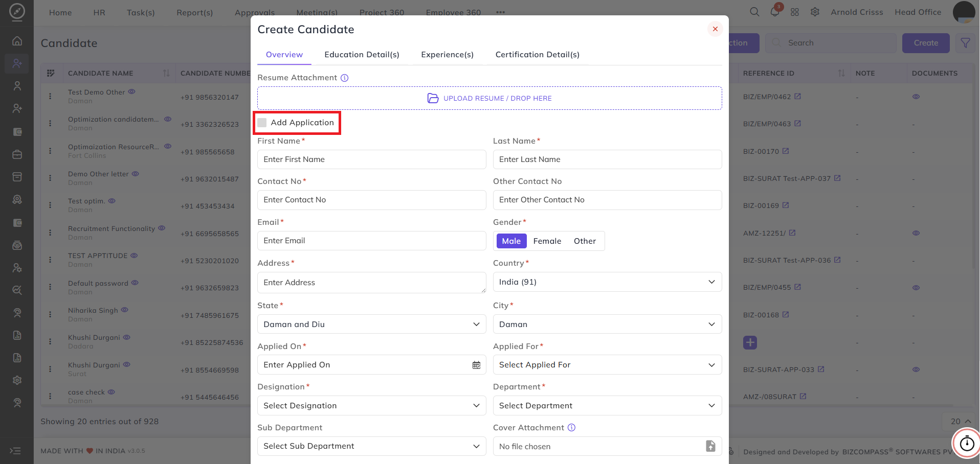Open external link for BIZ/EMP/0462
The image size is (980, 464).
[797, 96]
